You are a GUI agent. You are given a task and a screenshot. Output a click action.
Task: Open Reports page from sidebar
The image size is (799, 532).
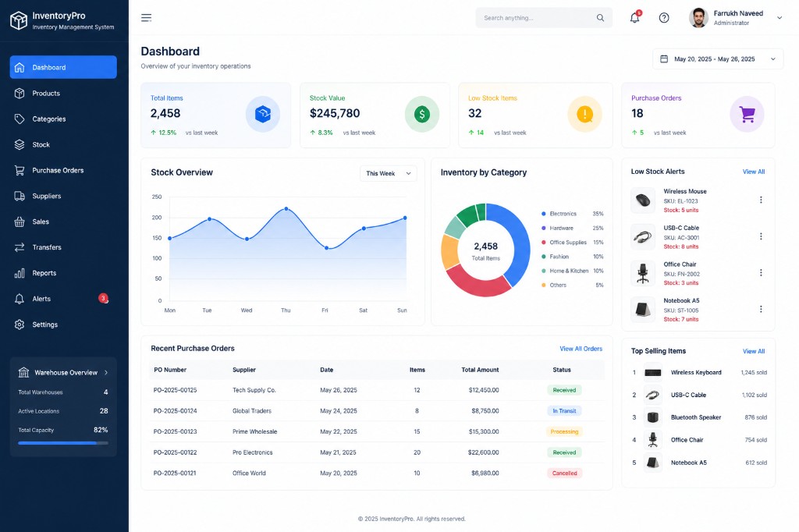click(x=63, y=273)
